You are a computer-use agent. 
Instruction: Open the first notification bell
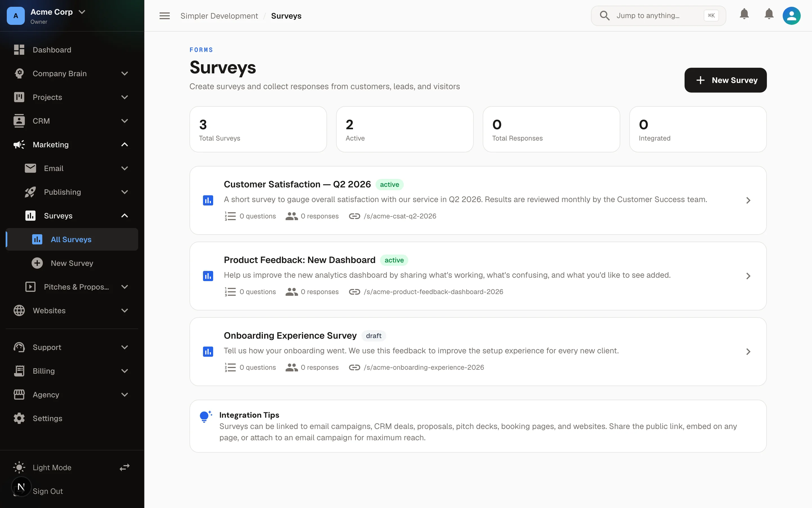(x=744, y=14)
